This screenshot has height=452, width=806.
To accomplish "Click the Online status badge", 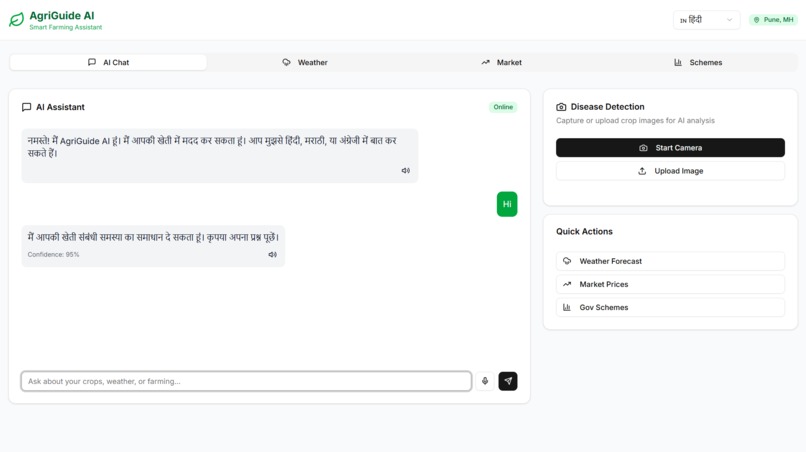I will click(503, 107).
